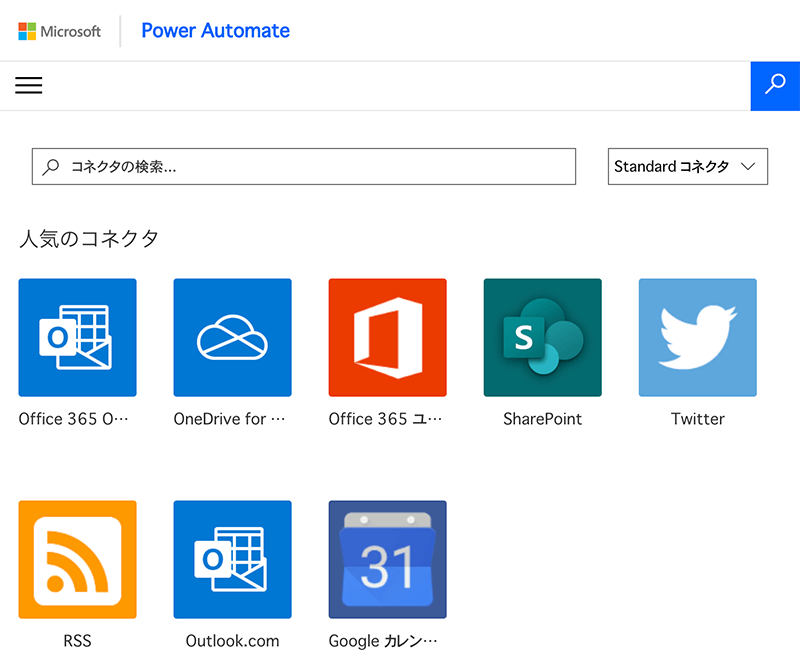Open the hamburger navigation menu
The image size is (800, 660).
(x=29, y=85)
